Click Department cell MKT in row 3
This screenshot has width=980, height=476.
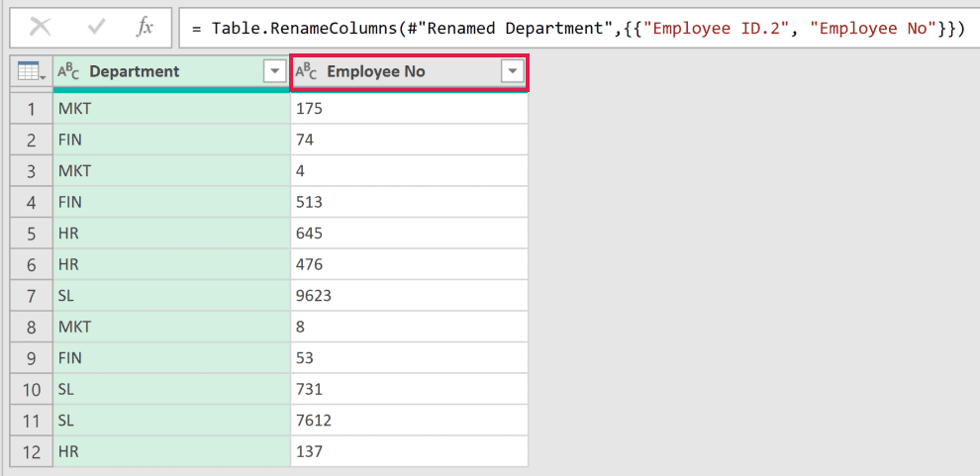(172, 172)
